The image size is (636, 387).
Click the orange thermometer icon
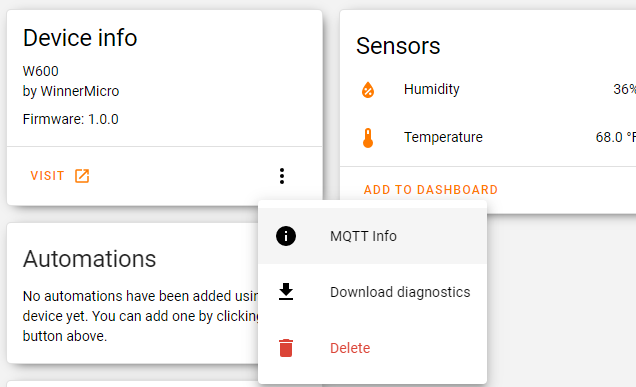click(x=368, y=138)
